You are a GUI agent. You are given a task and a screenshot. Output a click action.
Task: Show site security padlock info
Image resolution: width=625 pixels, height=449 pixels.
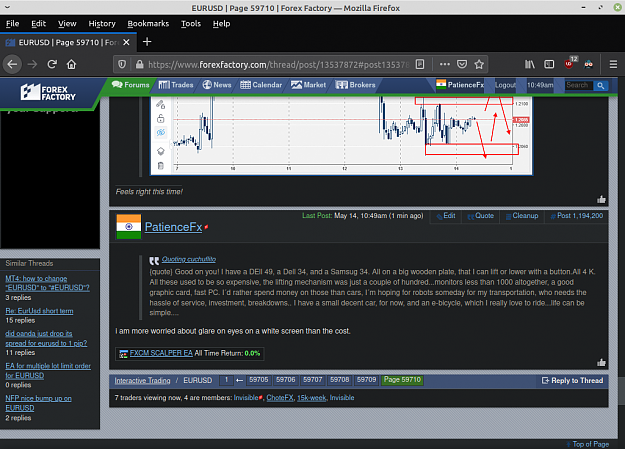coord(139,64)
